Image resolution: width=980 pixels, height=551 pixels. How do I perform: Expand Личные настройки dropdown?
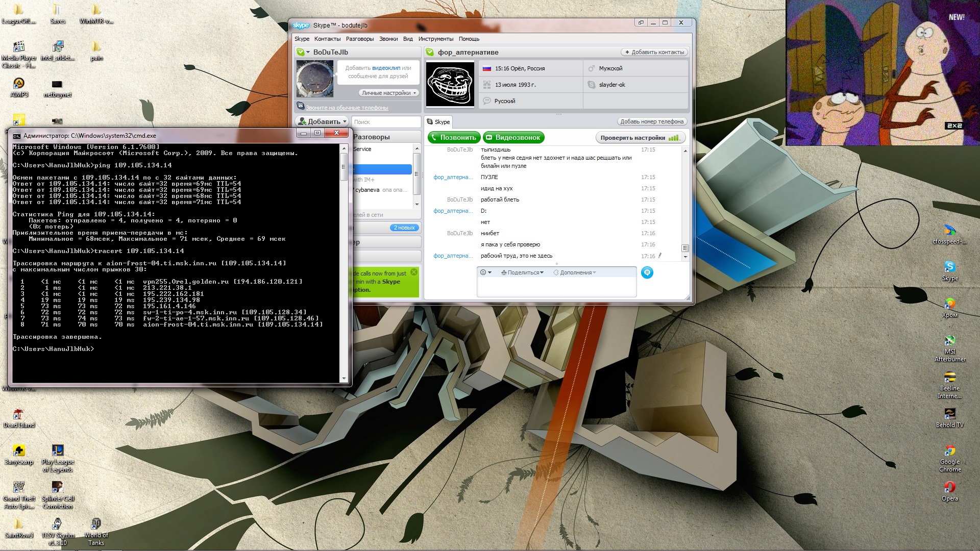[x=389, y=93]
